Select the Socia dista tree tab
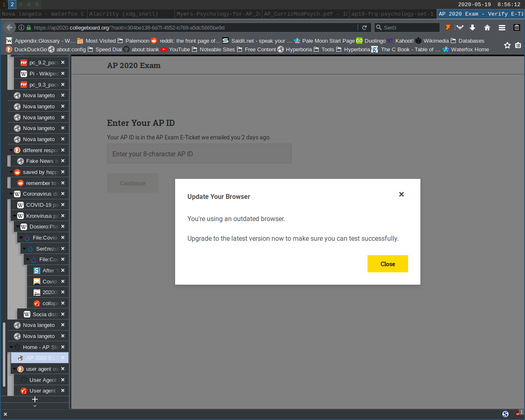The width and height of the screenshot is (525, 420). pos(43,314)
